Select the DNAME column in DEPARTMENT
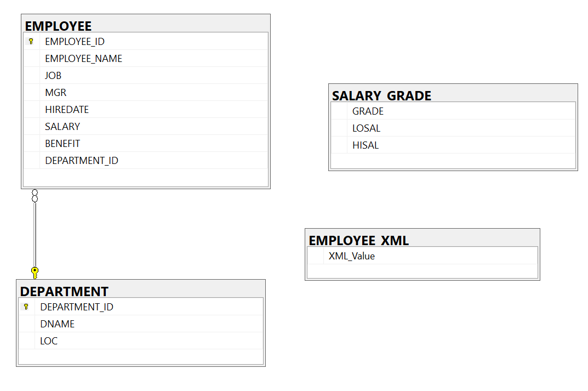588x391 pixels. click(x=141, y=324)
